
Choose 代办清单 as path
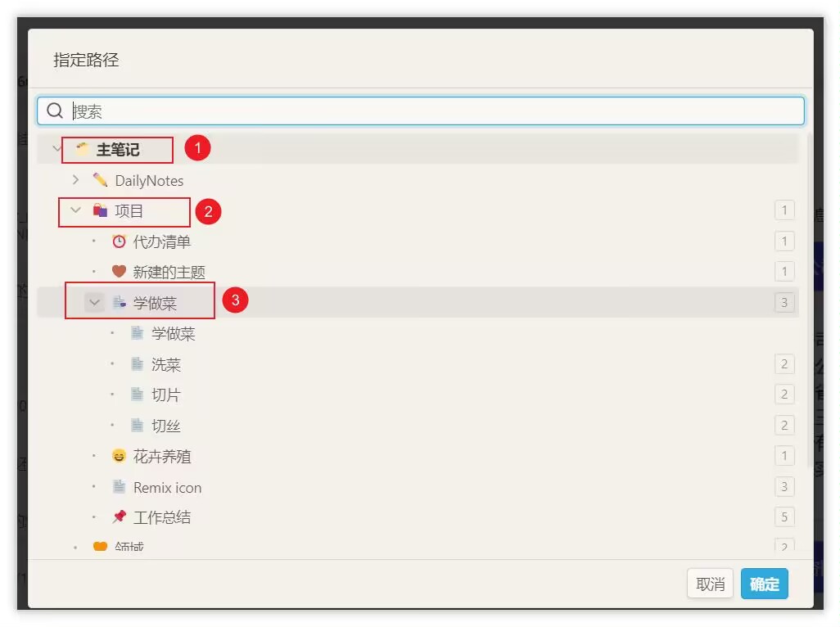tap(418, 241)
